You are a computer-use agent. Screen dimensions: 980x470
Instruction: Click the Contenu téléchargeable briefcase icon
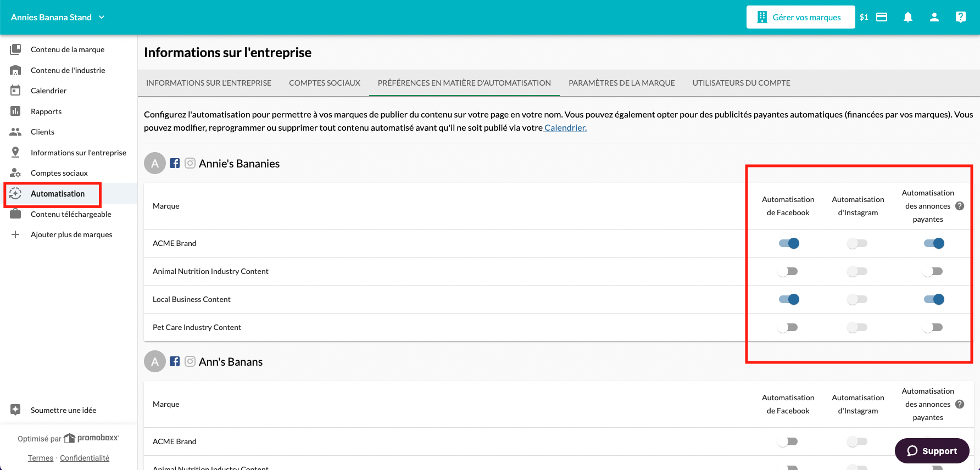(x=15, y=214)
